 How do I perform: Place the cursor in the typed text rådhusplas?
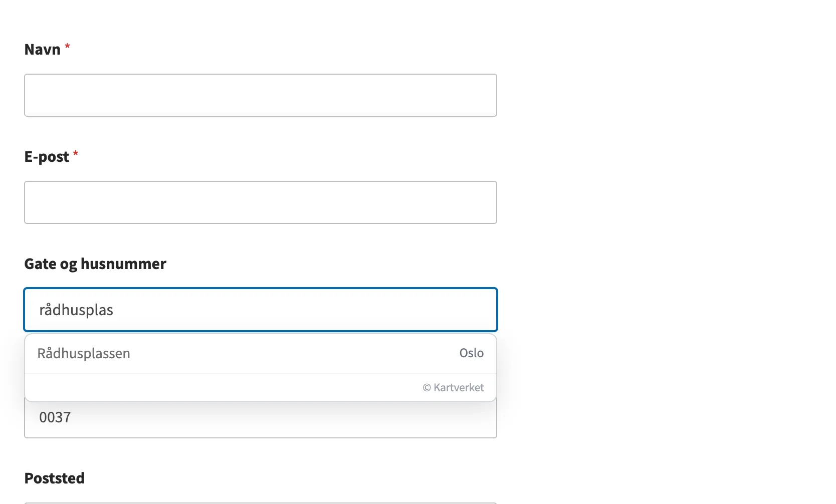76,310
